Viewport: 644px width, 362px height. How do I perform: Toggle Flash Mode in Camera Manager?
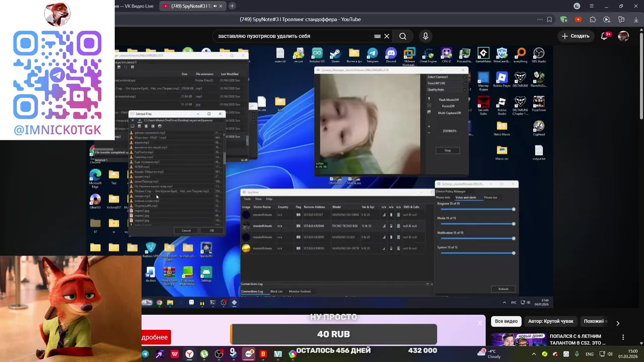pyautogui.click(x=448, y=100)
